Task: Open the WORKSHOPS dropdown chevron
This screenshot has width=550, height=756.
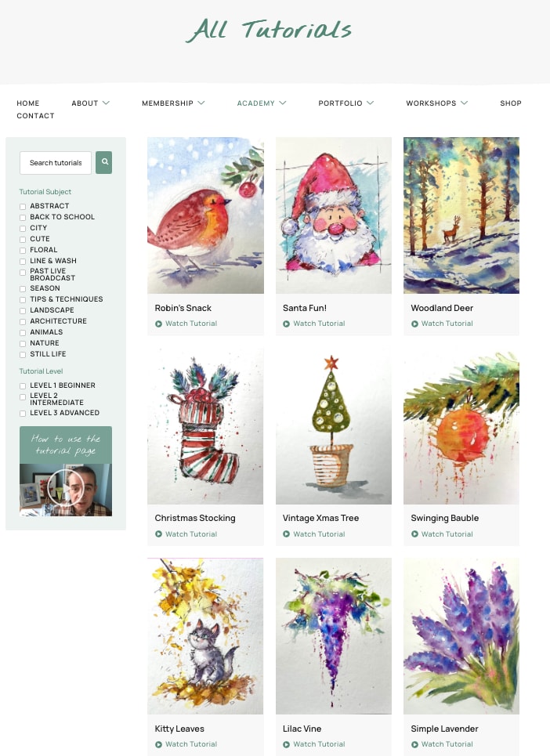Action: [x=464, y=103]
